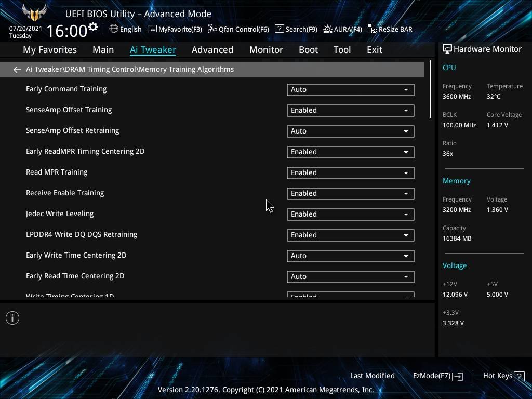Image resolution: width=532 pixels, height=399 pixels.
Task: Open Qfan Control fan settings
Action: pyautogui.click(x=238, y=29)
